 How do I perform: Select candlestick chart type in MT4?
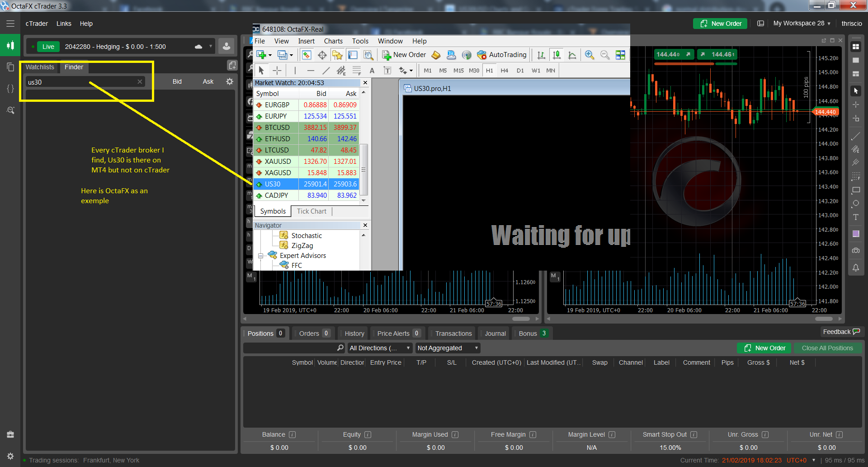557,55
